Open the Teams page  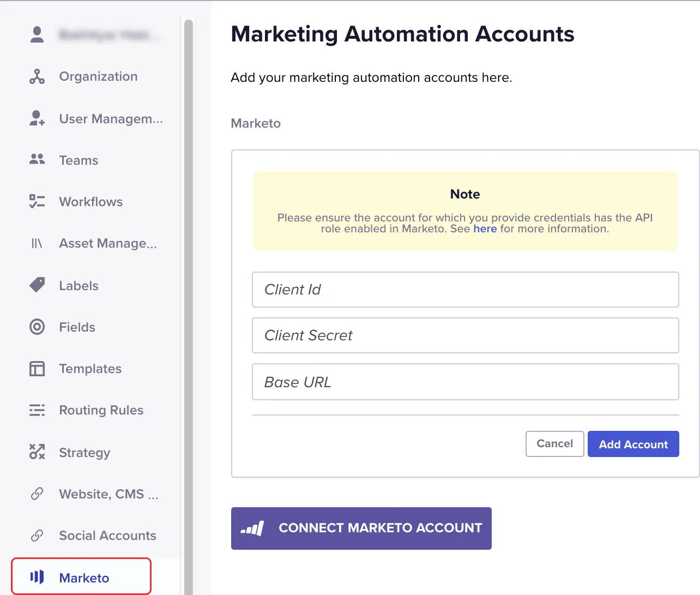(79, 160)
